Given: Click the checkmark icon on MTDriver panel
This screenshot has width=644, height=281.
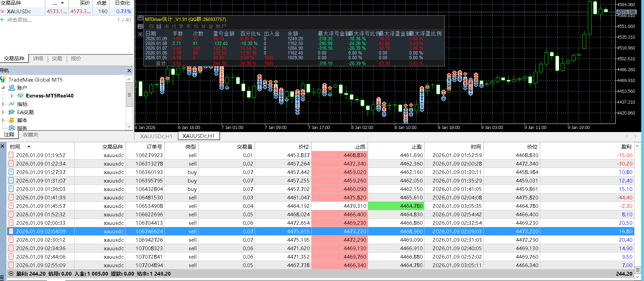Looking at the screenshot, I should point(140,34).
